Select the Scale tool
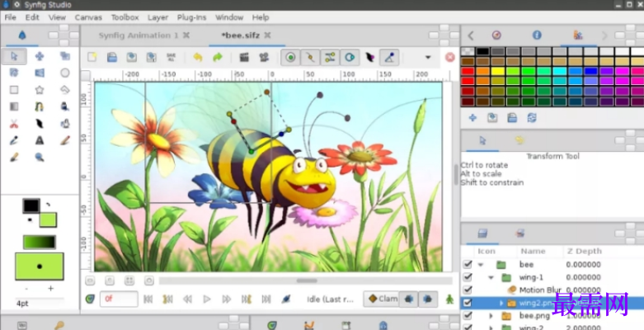The width and height of the screenshot is (644, 330). click(x=65, y=56)
